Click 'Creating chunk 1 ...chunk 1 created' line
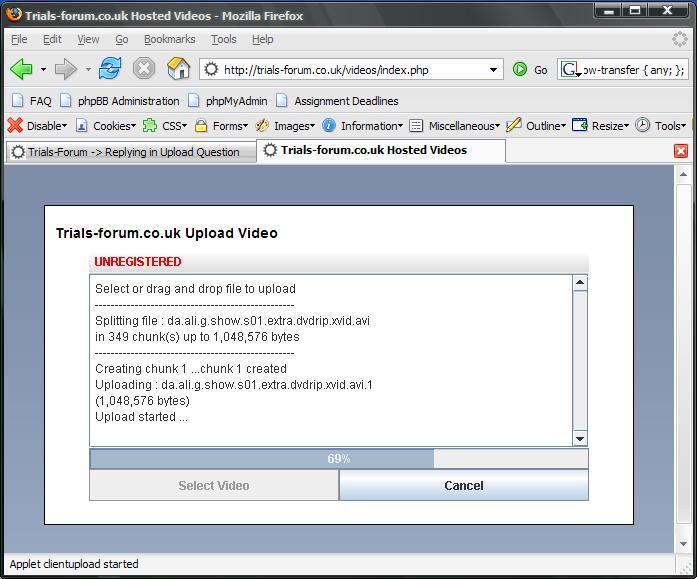 [191, 369]
